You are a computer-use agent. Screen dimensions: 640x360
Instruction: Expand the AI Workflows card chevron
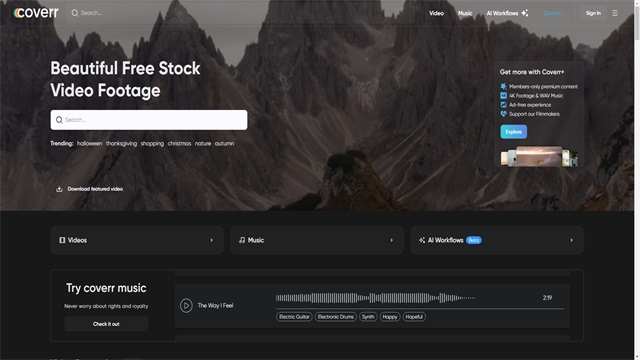(571, 240)
